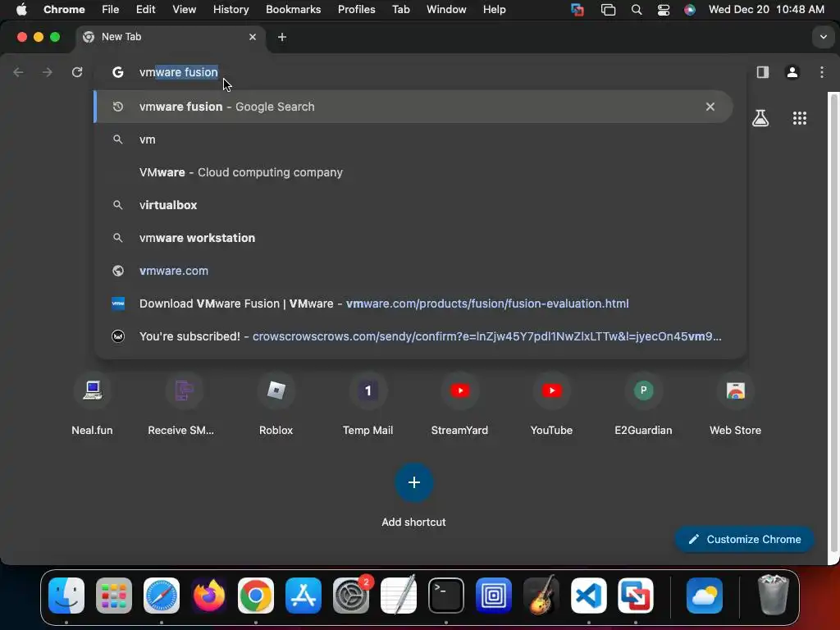Image resolution: width=840 pixels, height=630 pixels.
Task: Open the History menu
Action: tap(231, 10)
